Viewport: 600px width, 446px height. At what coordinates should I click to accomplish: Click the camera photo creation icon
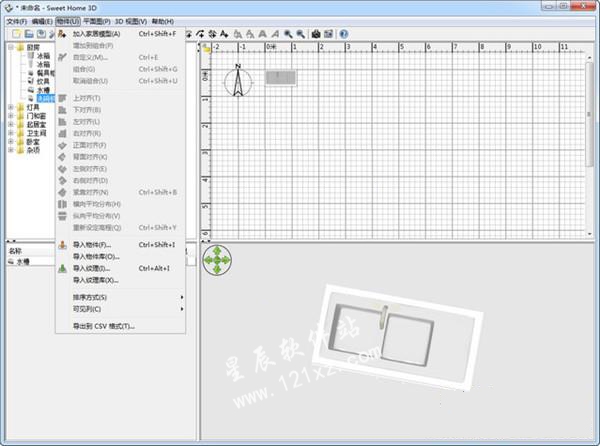315,34
